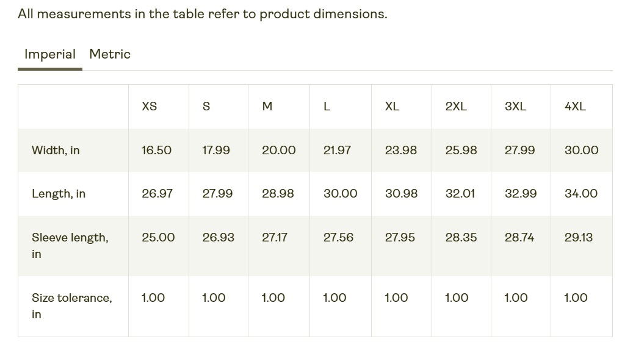Click the 3XL size column header
Screen dimensions: 622x364
pos(515,107)
